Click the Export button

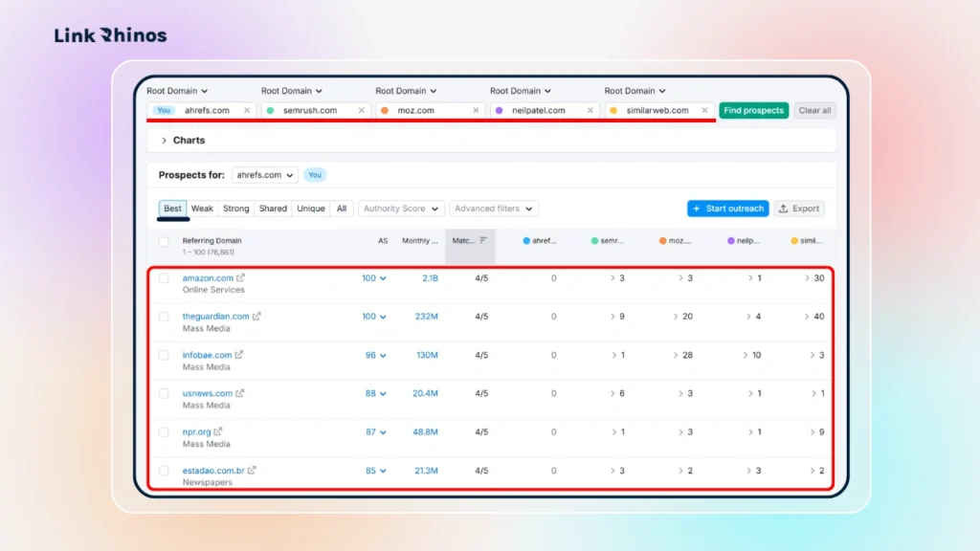coord(799,209)
